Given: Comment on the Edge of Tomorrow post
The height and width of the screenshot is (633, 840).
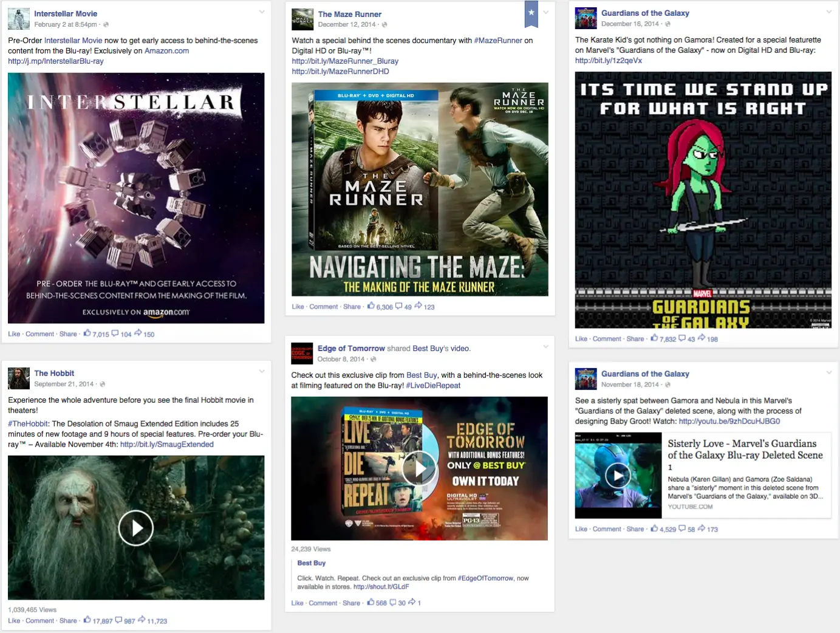Looking at the screenshot, I should (x=323, y=603).
